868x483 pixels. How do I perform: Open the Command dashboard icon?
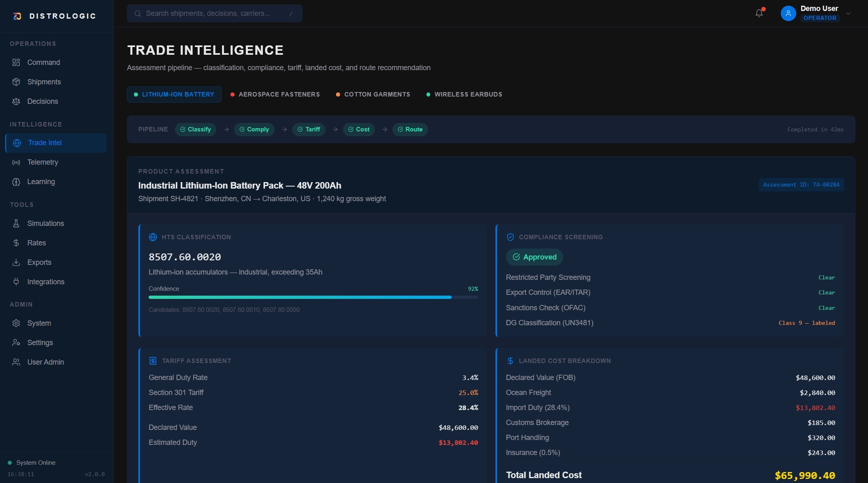coord(16,62)
